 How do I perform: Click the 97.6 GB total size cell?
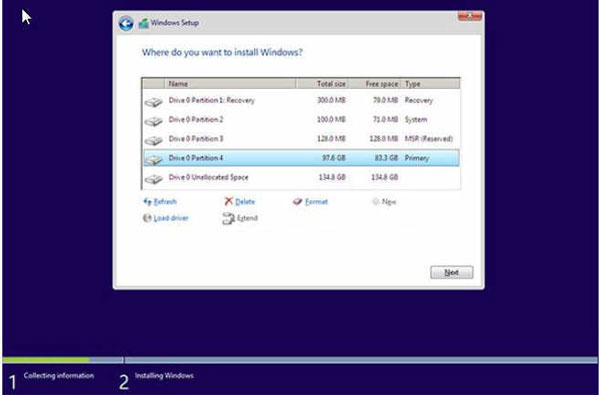pos(334,158)
